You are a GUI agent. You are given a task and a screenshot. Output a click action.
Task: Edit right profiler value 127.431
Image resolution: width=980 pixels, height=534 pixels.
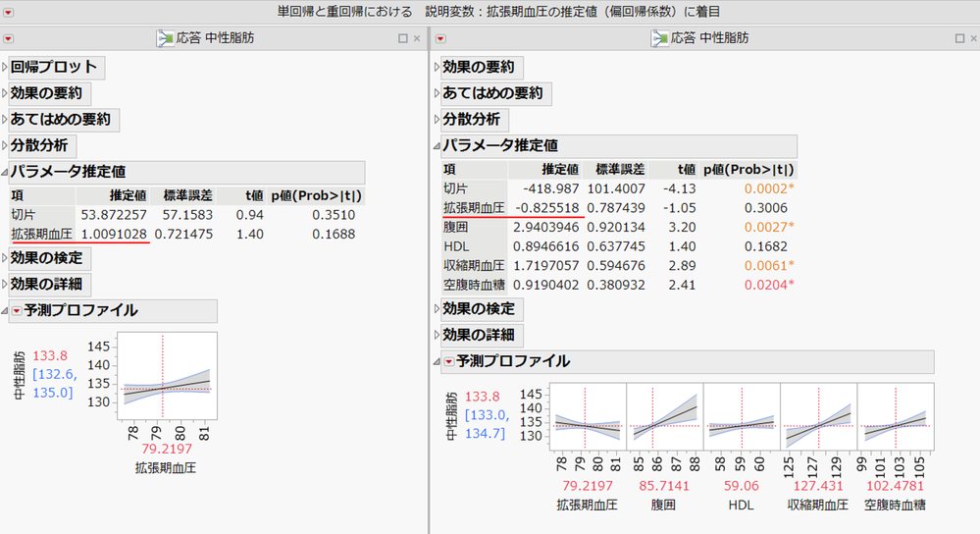tap(818, 486)
